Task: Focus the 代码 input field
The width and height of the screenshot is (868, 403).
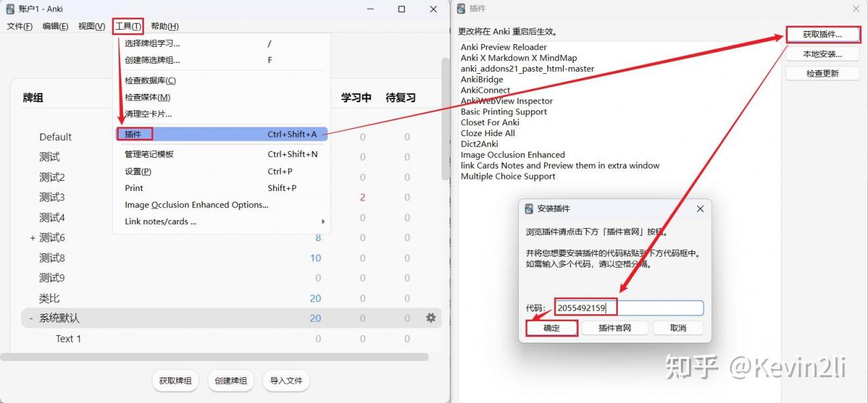Action: [629, 308]
